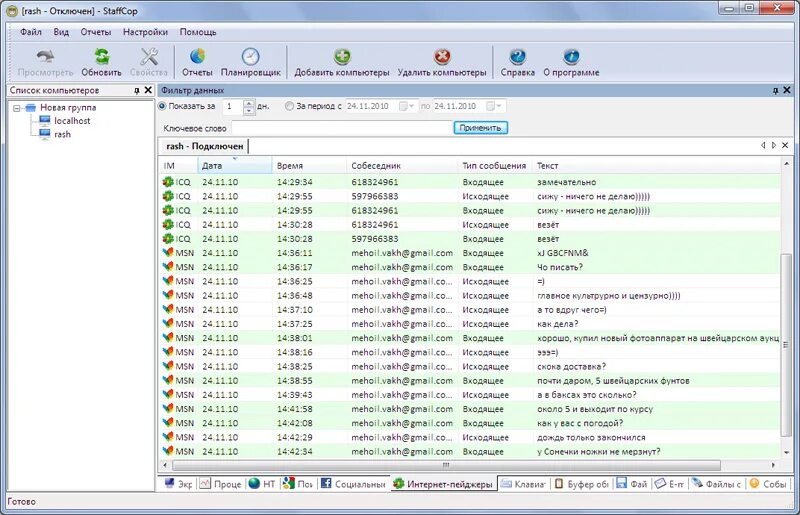The height and width of the screenshot is (515, 800).
Task: Click the Текст column header
Action: pos(656,166)
